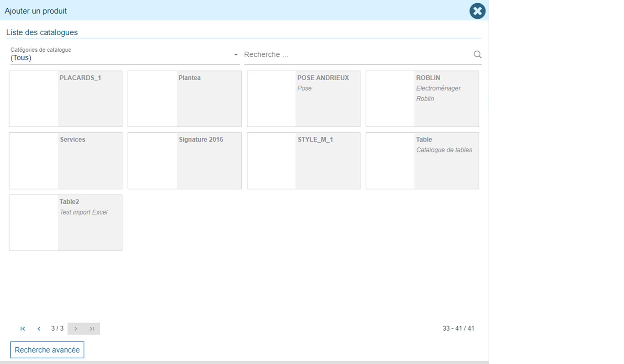Click the search magnifier icon
This screenshot has height=364, width=624.
click(x=477, y=55)
